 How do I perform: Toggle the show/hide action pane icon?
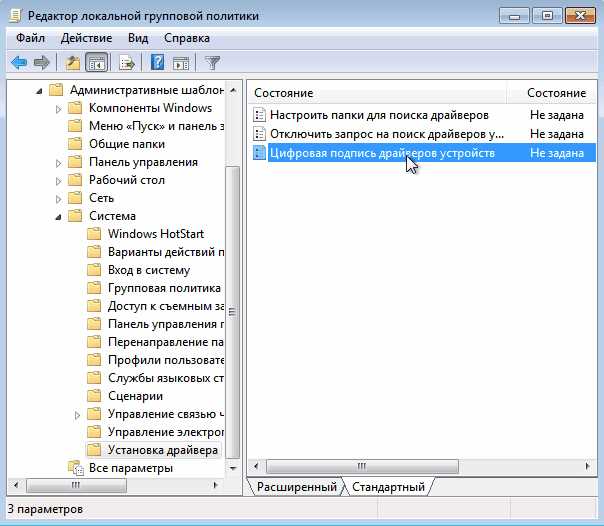(x=181, y=62)
